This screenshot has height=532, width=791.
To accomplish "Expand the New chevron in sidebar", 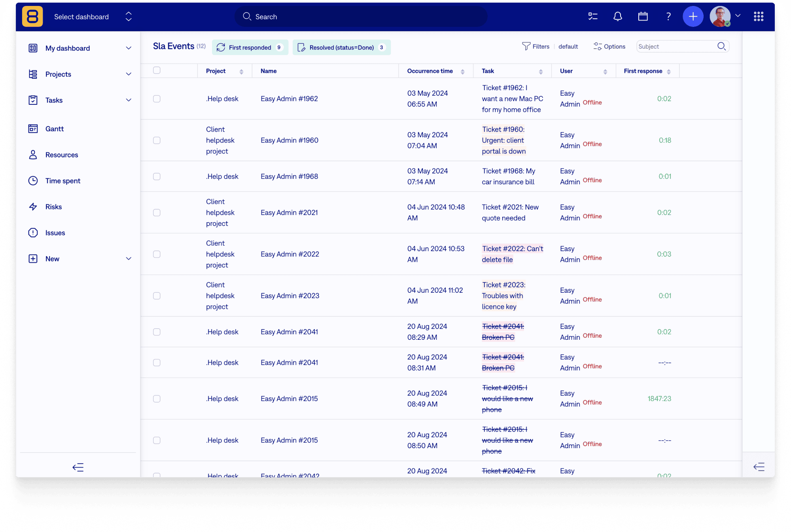I will pos(129,259).
